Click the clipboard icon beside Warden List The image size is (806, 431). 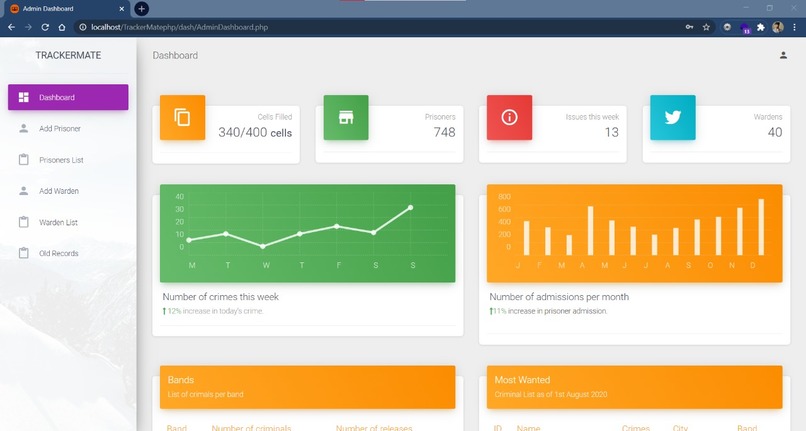click(x=24, y=222)
